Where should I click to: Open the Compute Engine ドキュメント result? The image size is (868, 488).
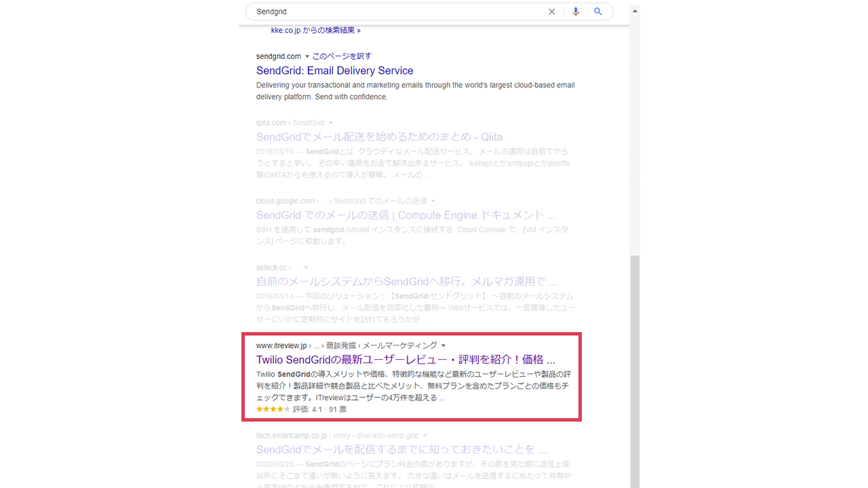pyautogui.click(x=406, y=215)
